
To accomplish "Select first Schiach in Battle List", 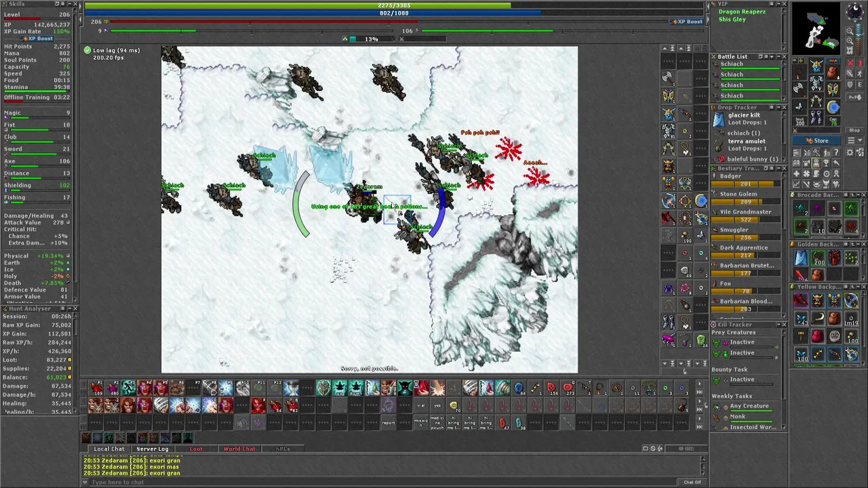I will point(746,65).
